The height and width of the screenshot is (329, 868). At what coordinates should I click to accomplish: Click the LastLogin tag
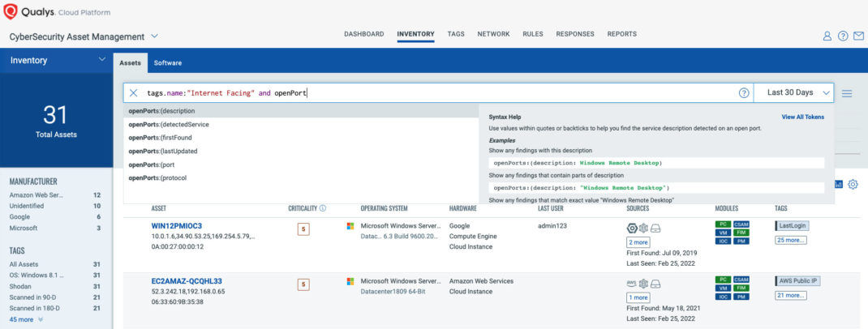pyautogui.click(x=792, y=225)
